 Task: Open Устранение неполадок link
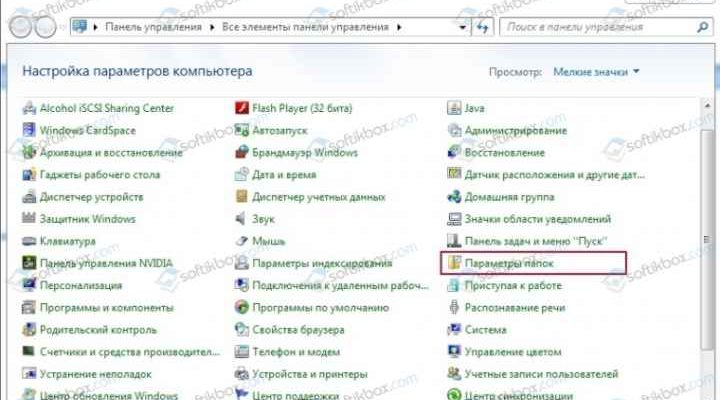pos(96,374)
